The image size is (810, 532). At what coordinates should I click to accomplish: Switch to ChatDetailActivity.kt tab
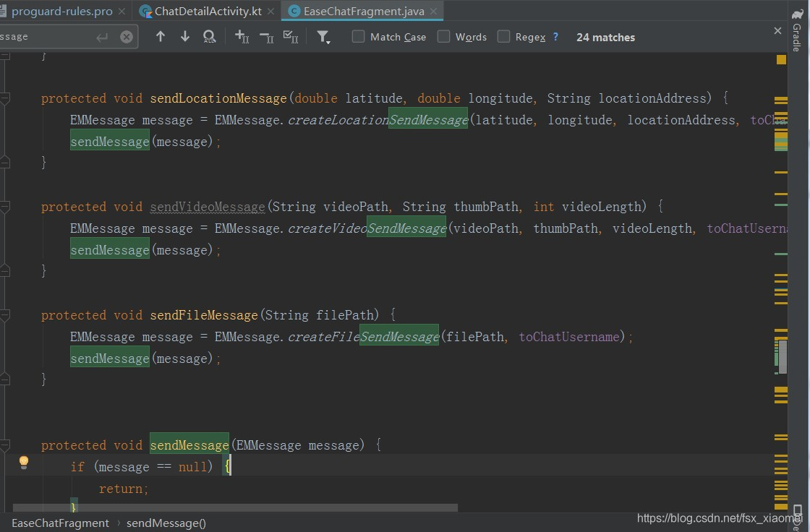click(x=208, y=11)
